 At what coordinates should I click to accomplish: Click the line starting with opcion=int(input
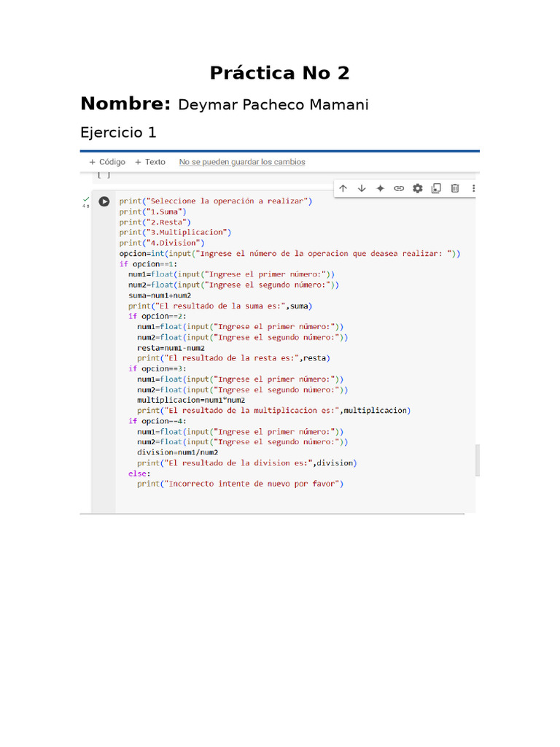[x=290, y=253]
